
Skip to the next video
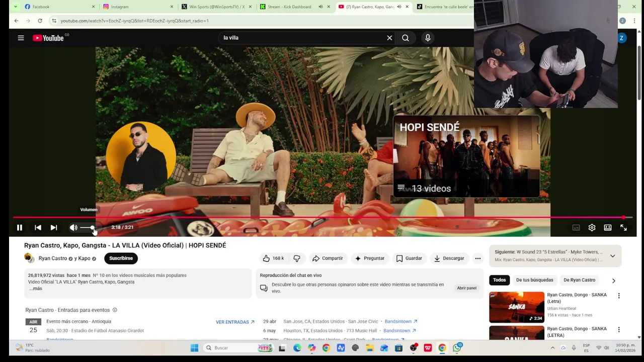[x=54, y=228]
